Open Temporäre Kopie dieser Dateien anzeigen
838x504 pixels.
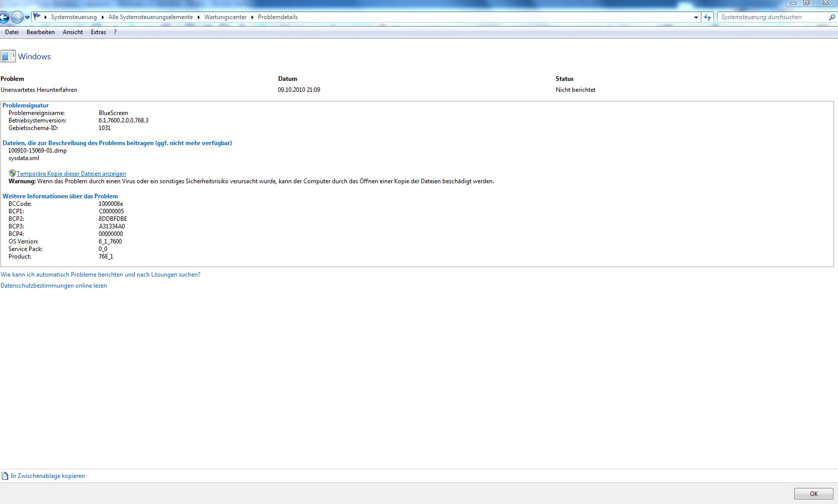coord(71,174)
